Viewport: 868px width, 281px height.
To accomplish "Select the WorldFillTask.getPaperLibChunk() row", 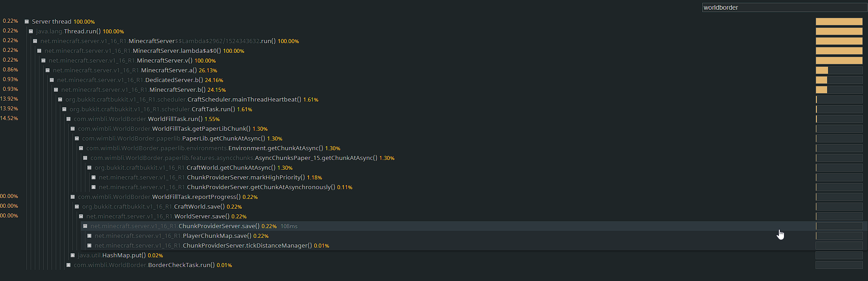I will [x=201, y=129].
